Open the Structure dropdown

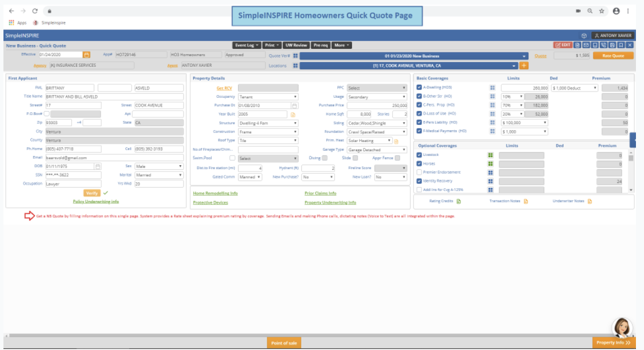[x=268, y=123]
